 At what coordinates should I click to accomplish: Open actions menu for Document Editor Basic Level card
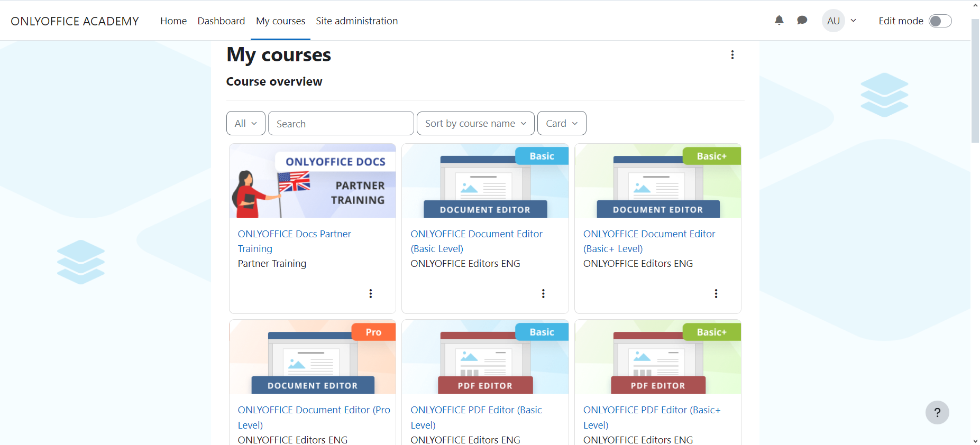(543, 293)
